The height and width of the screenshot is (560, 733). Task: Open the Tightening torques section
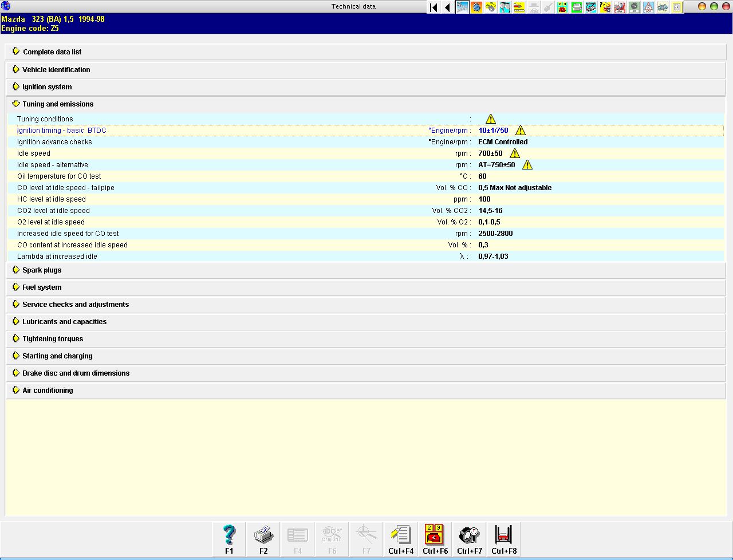(x=53, y=339)
